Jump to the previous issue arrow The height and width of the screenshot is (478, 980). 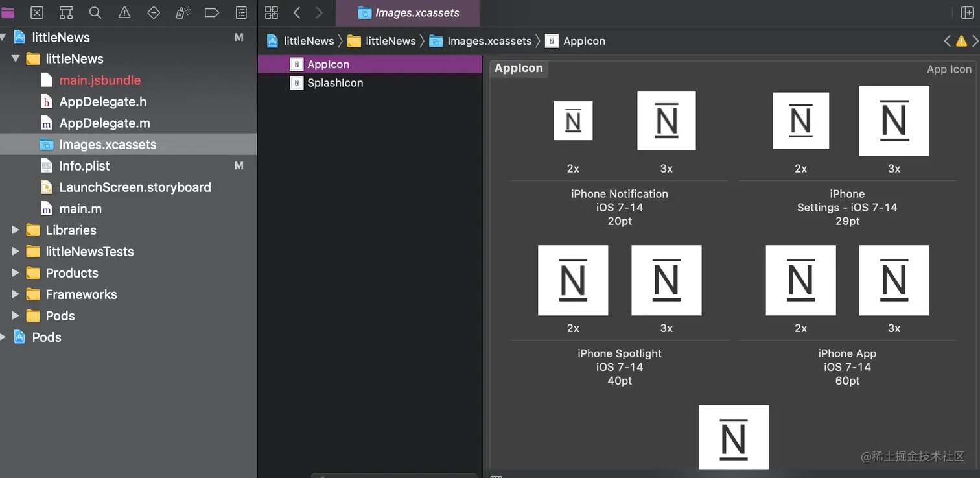coord(948,41)
